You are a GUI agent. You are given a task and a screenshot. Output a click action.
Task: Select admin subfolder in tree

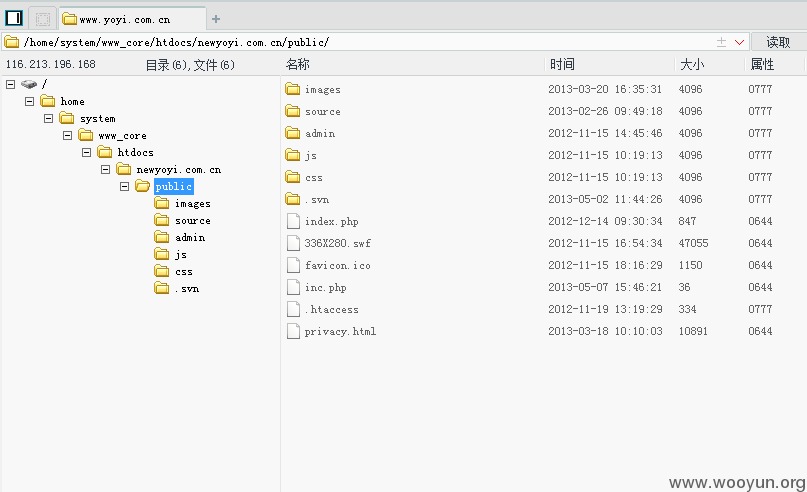pos(190,237)
